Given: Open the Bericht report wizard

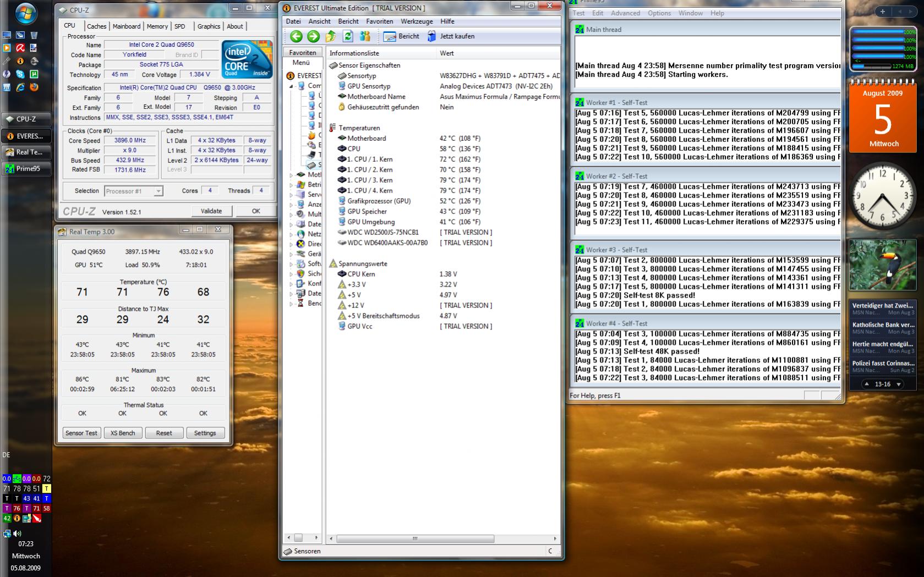Looking at the screenshot, I should tap(402, 36).
